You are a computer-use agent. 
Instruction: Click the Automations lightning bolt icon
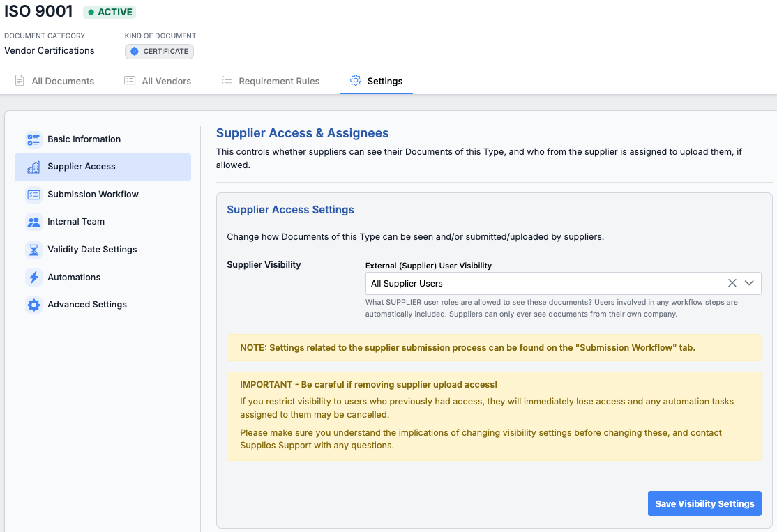point(33,278)
